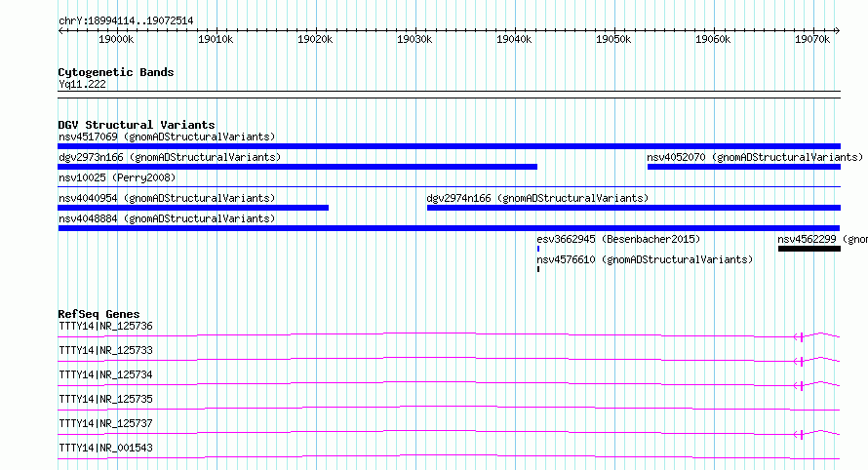Image resolution: width=868 pixels, height=470 pixels.
Task: Select the Yq11.222 band label
Action: [83, 84]
